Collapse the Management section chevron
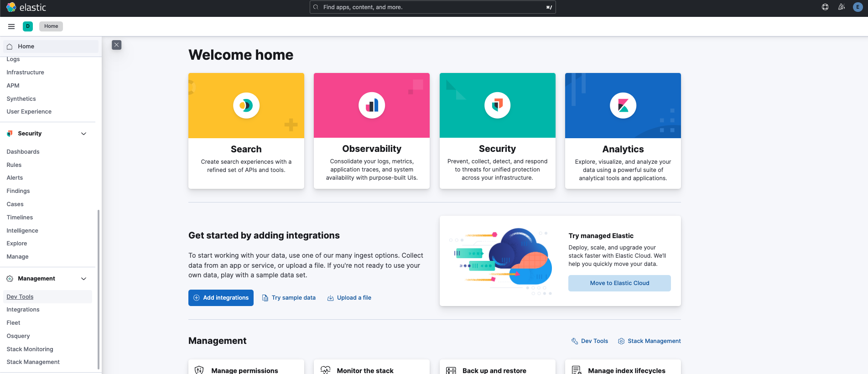The height and width of the screenshot is (374, 868). click(83, 279)
